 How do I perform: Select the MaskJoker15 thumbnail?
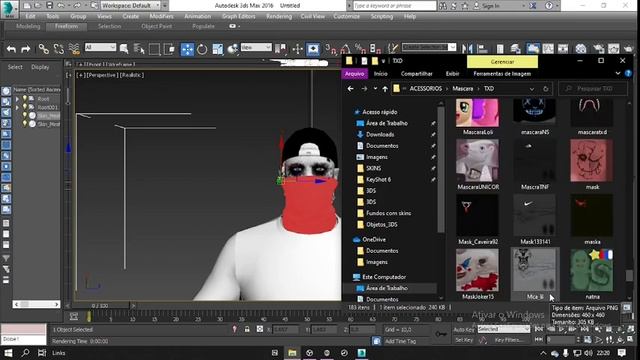click(x=478, y=274)
